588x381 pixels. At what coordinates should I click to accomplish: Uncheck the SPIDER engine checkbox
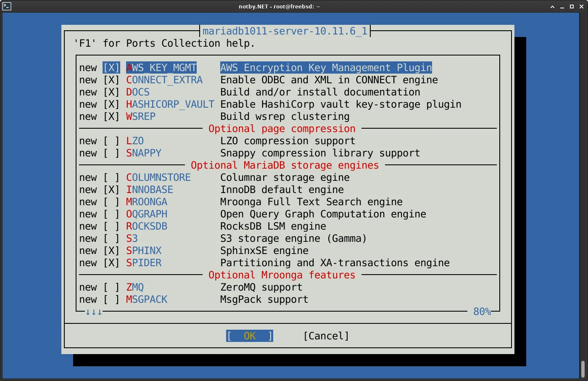click(111, 263)
